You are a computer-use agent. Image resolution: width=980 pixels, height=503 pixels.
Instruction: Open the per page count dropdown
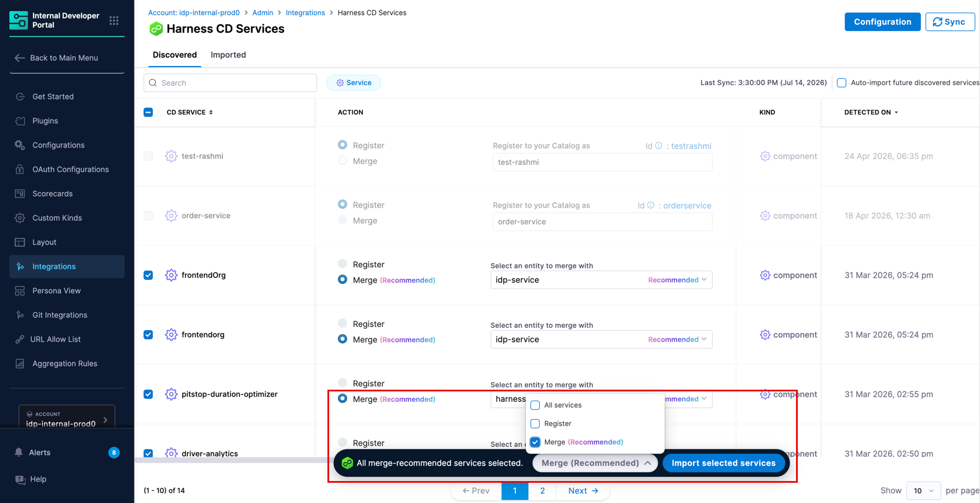click(923, 491)
